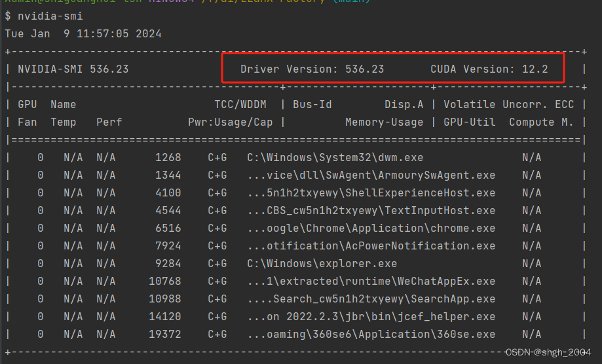Click the Memory-Usage column header

coord(384,122)
